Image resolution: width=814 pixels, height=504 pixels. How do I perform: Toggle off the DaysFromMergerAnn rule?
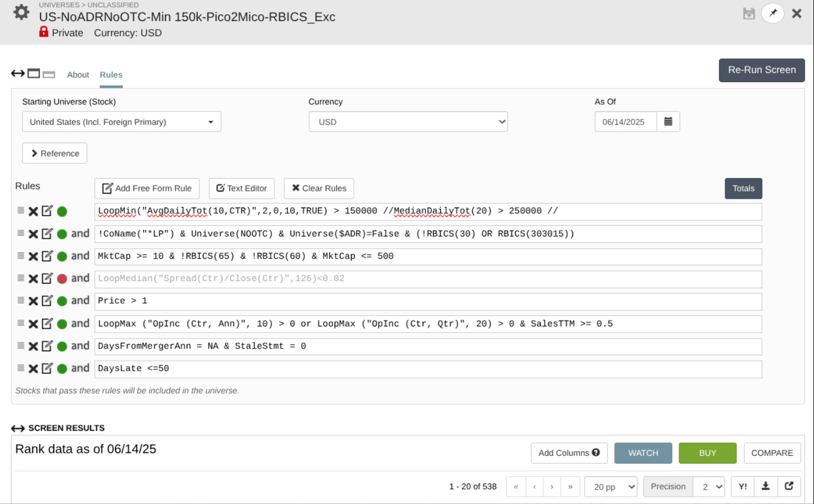62,346
